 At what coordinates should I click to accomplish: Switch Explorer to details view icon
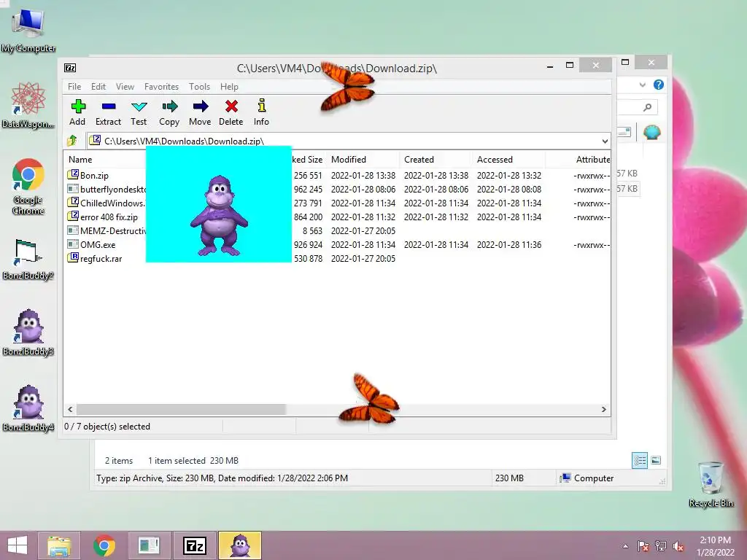639,460
